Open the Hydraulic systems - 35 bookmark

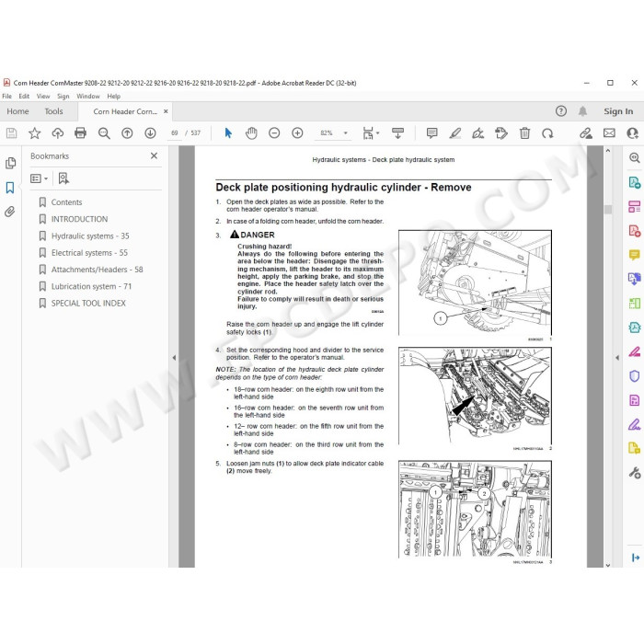(x=90, y=236)
